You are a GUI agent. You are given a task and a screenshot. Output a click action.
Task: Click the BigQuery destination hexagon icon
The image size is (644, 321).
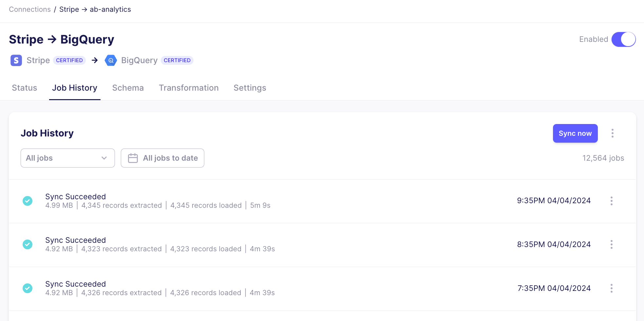(x=111, y=61)
